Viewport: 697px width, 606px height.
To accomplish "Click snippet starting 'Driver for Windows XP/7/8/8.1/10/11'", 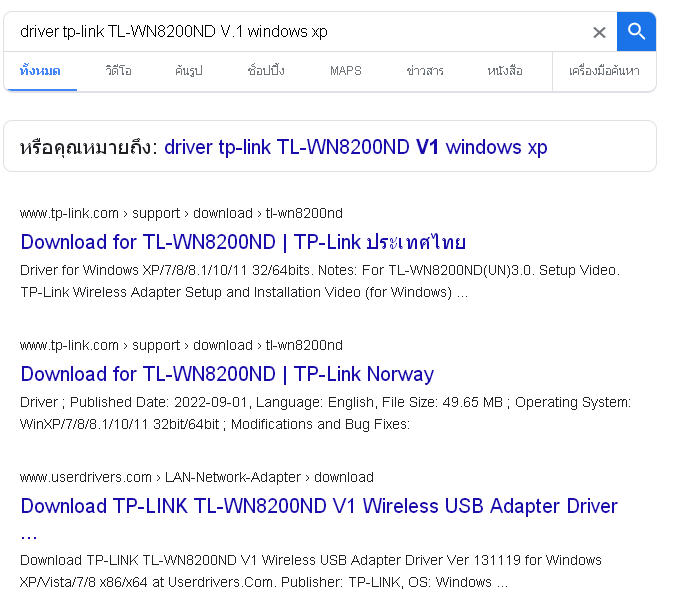I will coord(320,281).
